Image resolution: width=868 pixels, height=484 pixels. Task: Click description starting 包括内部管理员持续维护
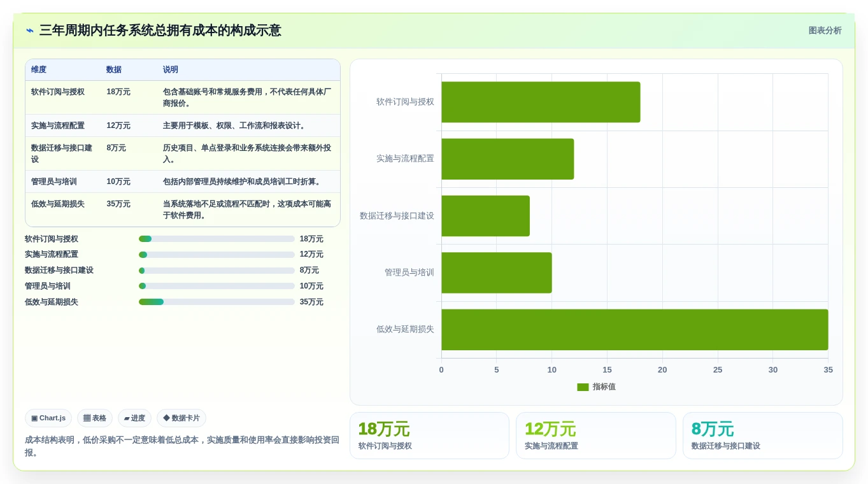pos(243,182)
